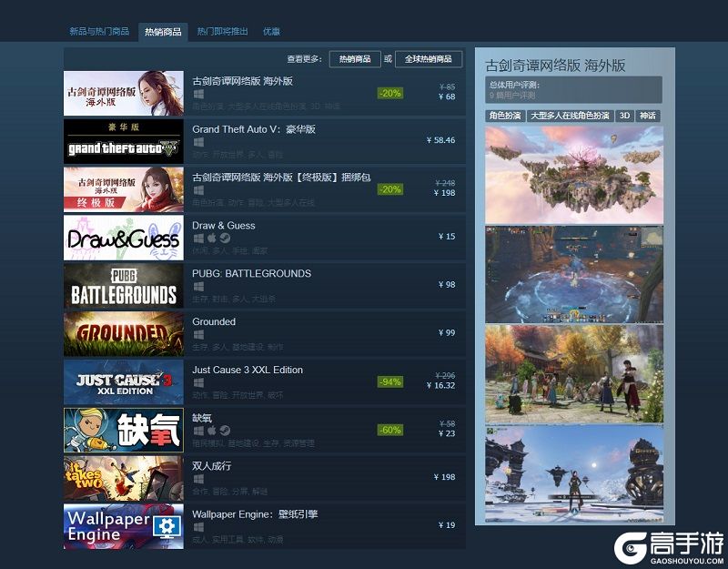Select the 热销商品 tab
Viewport: 728px width, 569px height.
point(163,32)
